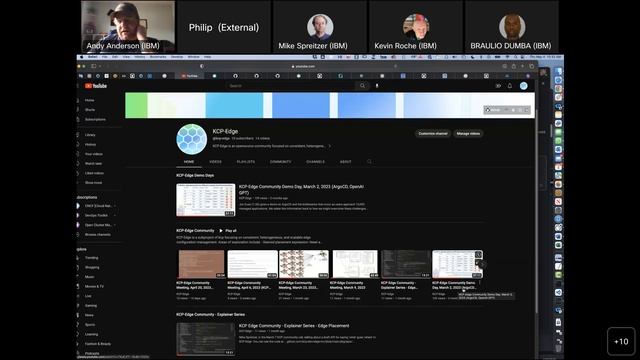Switch to the ABOUT tab
The image size is (640, 360).
pos(345,162)
